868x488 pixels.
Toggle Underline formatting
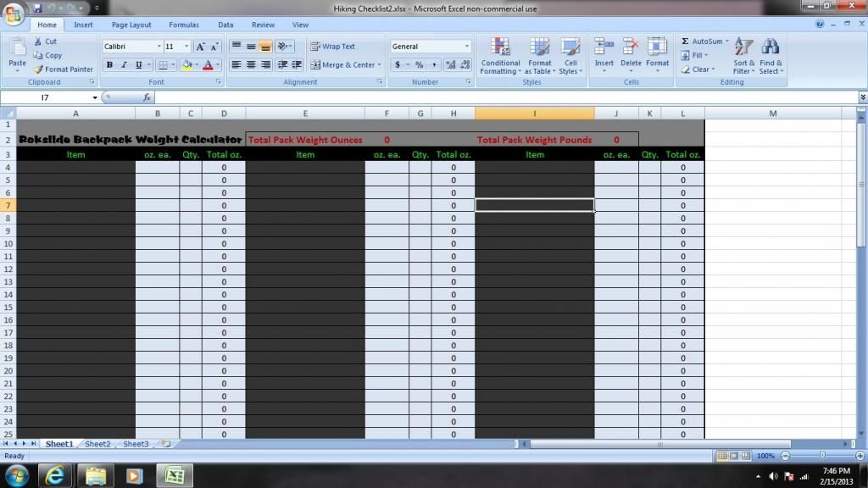[139, 65]
